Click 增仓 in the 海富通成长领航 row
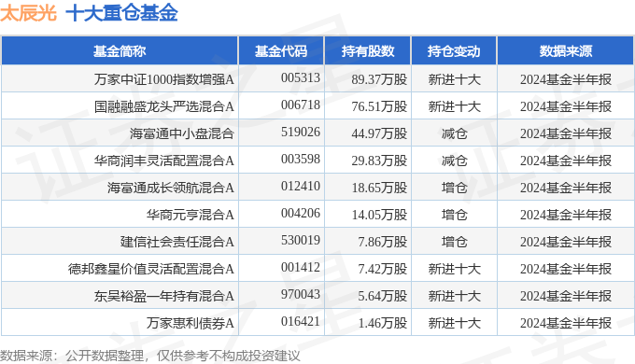635x364 pixels. point(455,188)
